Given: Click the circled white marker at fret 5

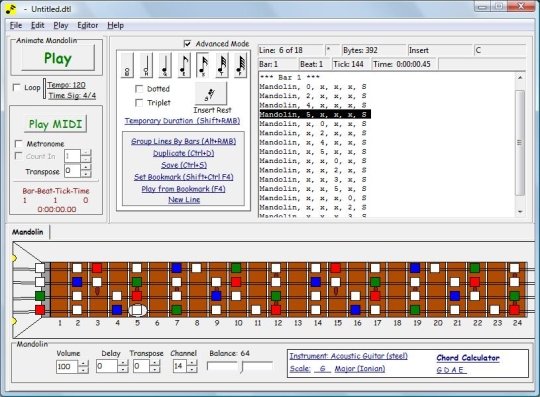Looking at the screenshot, I should click(x=137, y=310).
